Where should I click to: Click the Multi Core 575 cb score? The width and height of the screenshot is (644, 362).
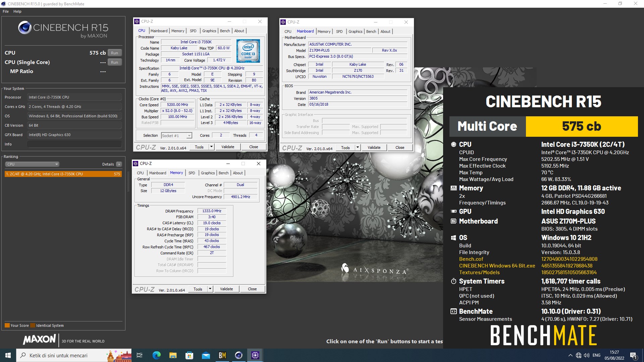(x=581, y=126)
